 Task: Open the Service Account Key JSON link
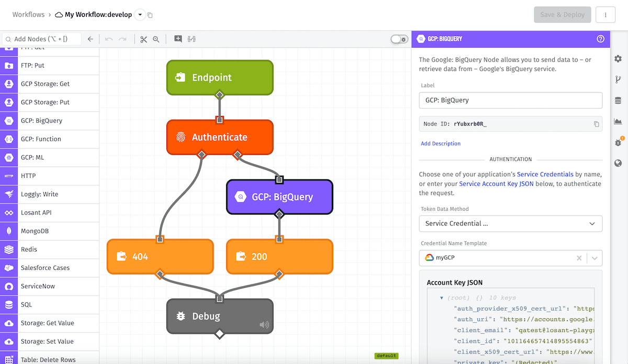(x=496, y=184)
